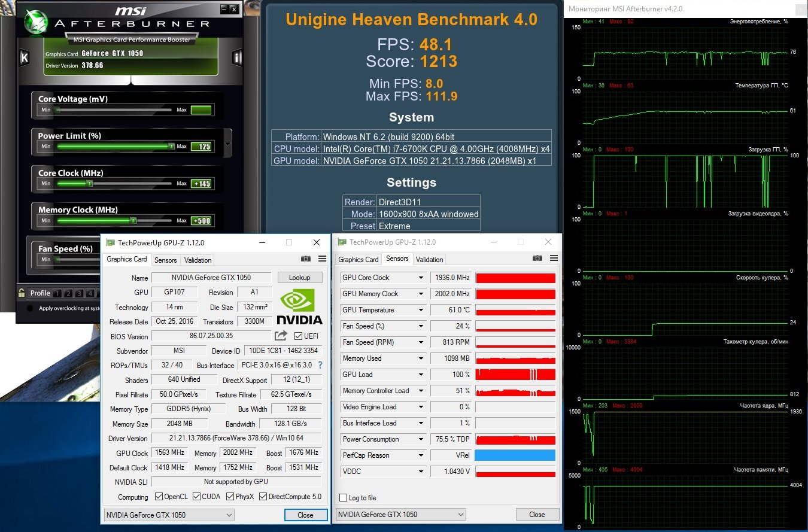Open the Fan Speed (RPM) sensor dropdown
This screenshot has height=532, width=808.
coord(421,342)
